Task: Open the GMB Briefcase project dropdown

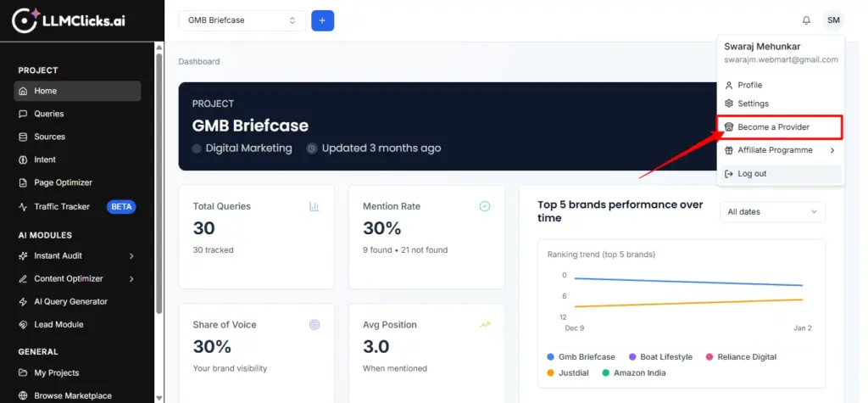Action: point(242,20)
